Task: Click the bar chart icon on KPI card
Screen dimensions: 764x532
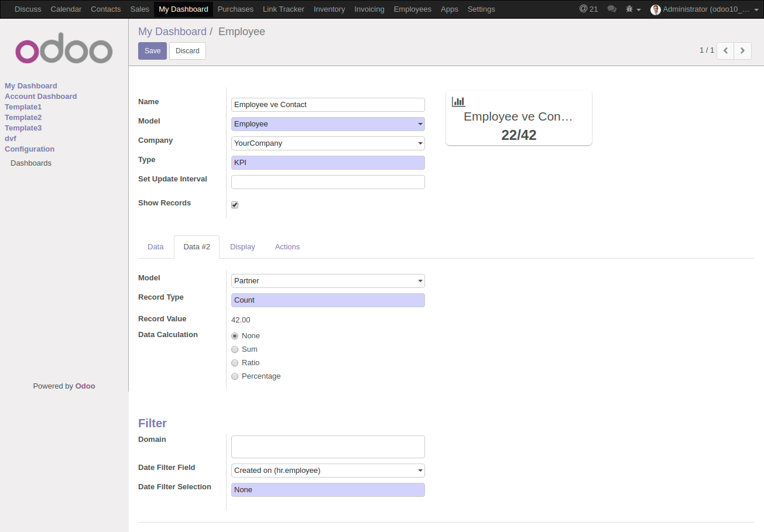Action: pos(458,102)
